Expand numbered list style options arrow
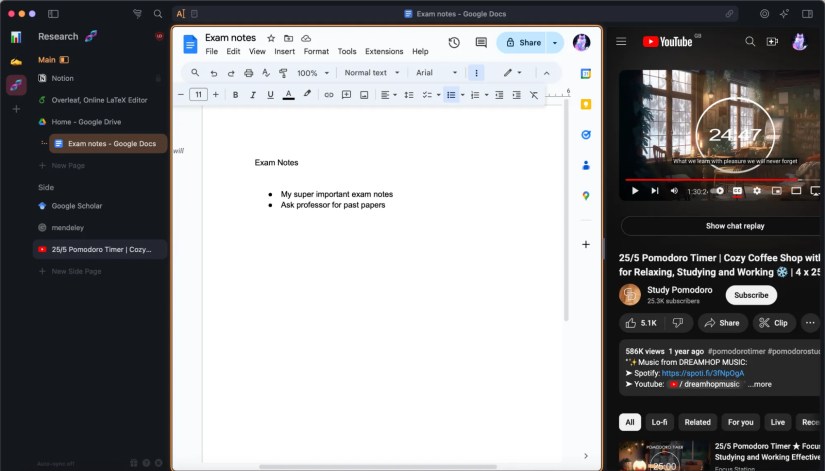The height and width of the screenshot is (471, 825). point(486,95)
